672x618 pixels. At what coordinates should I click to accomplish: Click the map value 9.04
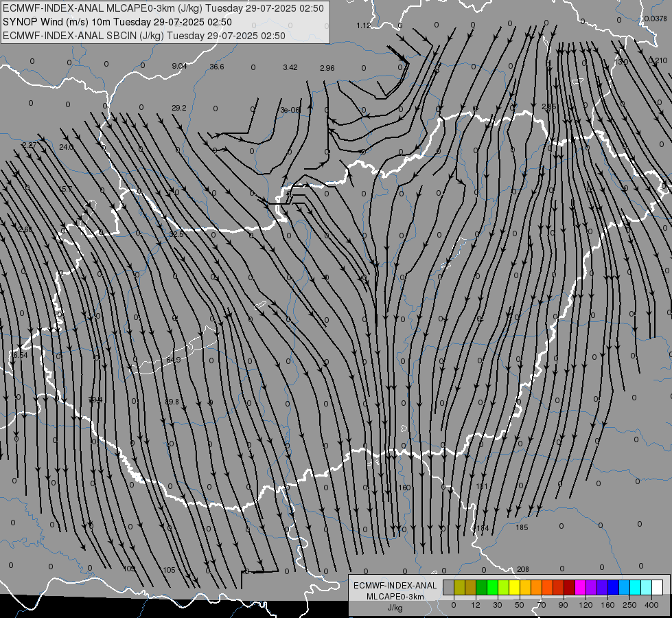(x=179, y=66)
